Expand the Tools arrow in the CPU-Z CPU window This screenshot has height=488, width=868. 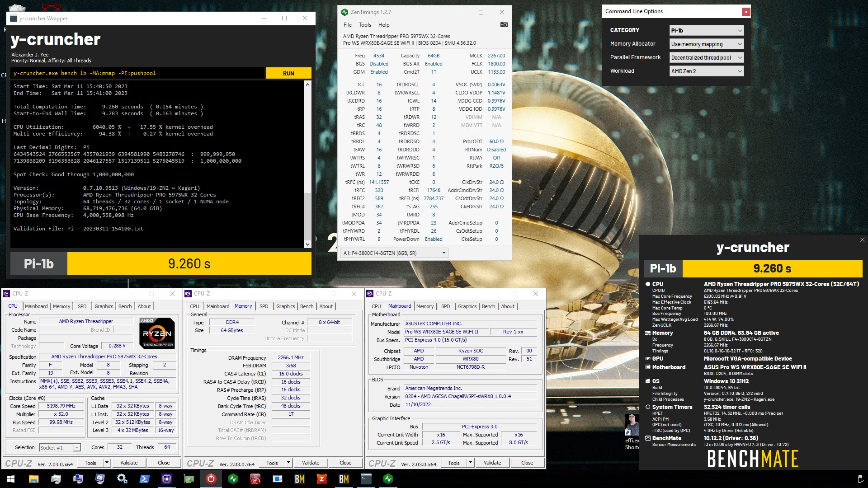pyautogui.click(x=107, y=463)
